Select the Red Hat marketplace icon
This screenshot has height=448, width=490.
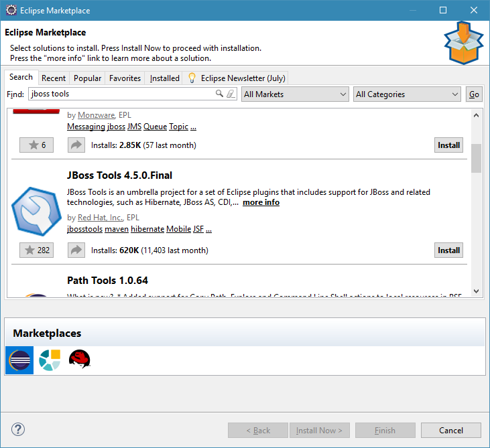pyautogui.click(x=79, y=359)
